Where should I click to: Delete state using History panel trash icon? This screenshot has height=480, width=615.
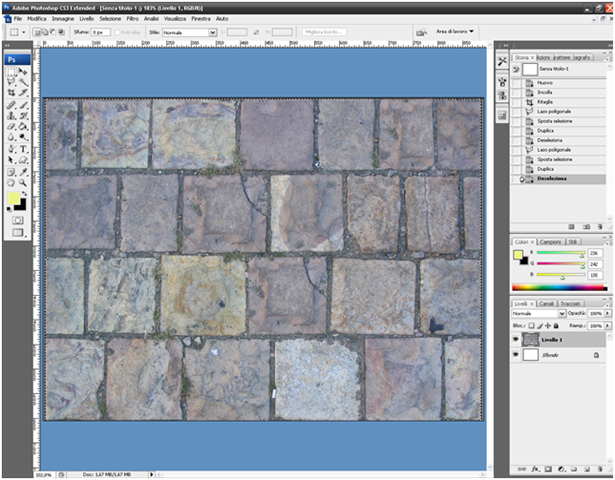[x=600, y=226]
